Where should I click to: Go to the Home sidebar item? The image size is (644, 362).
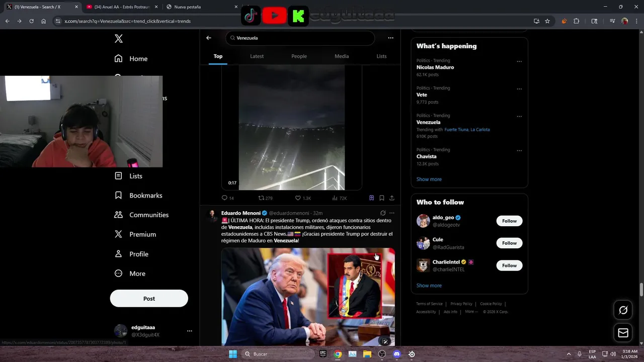point(131,59)
